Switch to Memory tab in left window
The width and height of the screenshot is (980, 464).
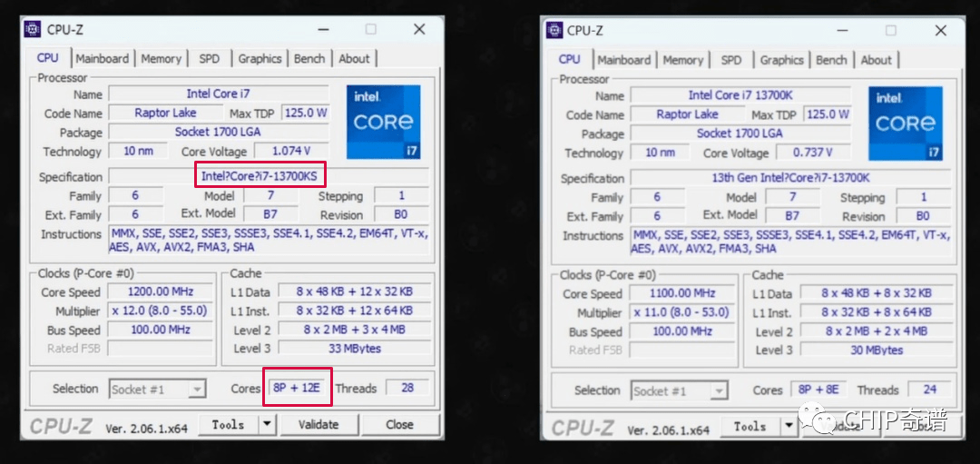click(161, 59)
